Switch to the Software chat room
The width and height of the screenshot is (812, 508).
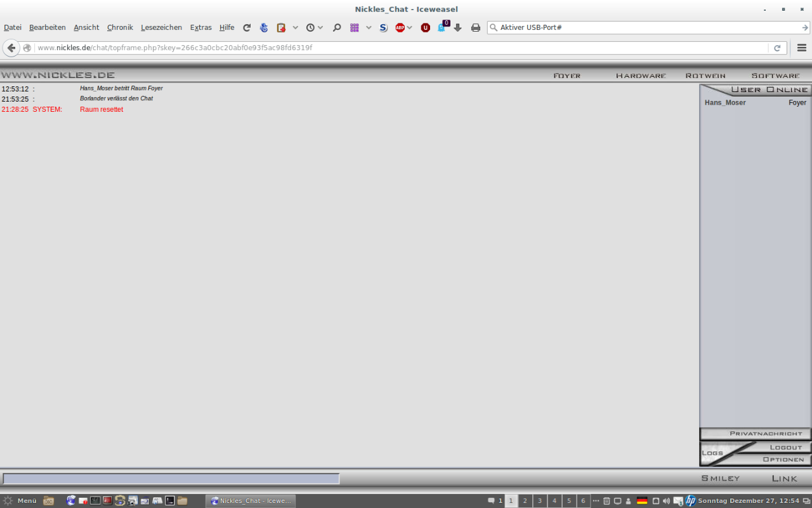(776, 76)
